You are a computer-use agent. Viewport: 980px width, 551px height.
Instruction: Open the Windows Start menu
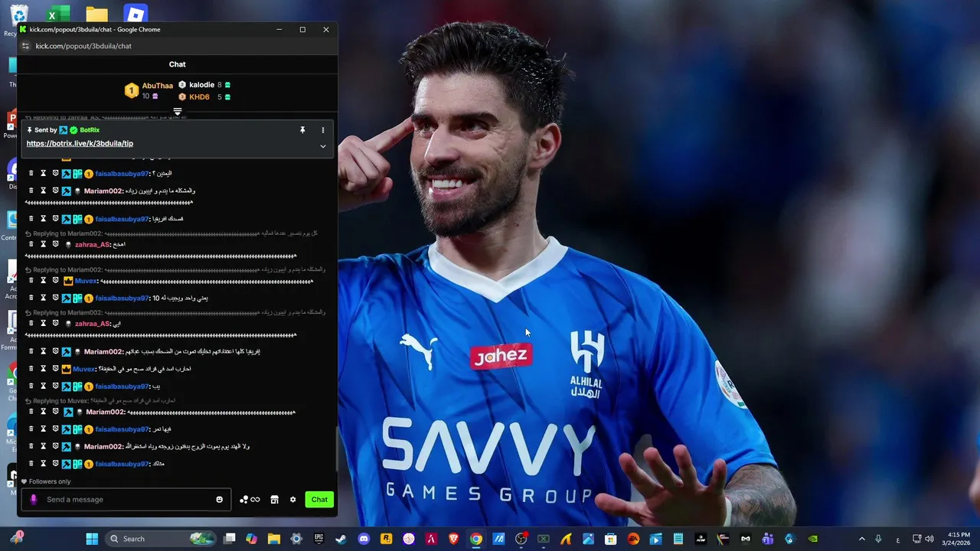(x=92, y=539)
